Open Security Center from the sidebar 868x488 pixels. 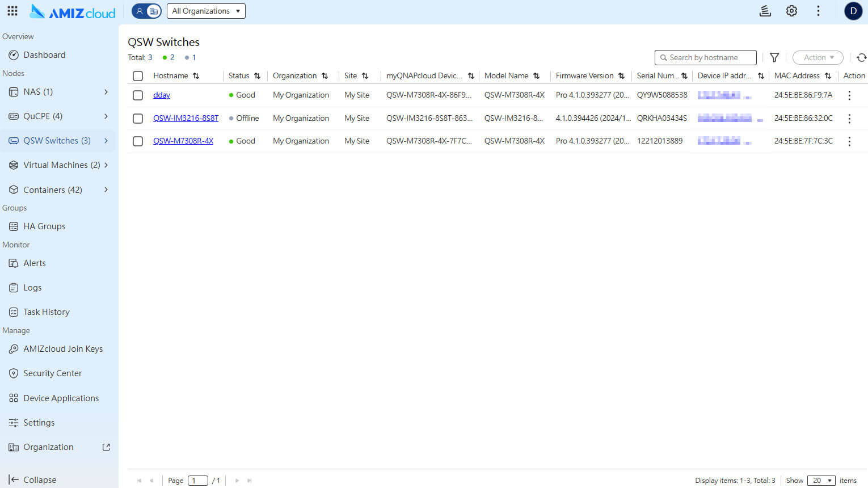click(x=52, y=373)
